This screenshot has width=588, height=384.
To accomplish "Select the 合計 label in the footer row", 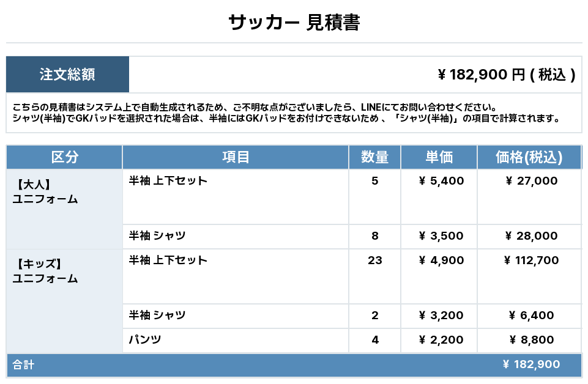I will (23, 365).
